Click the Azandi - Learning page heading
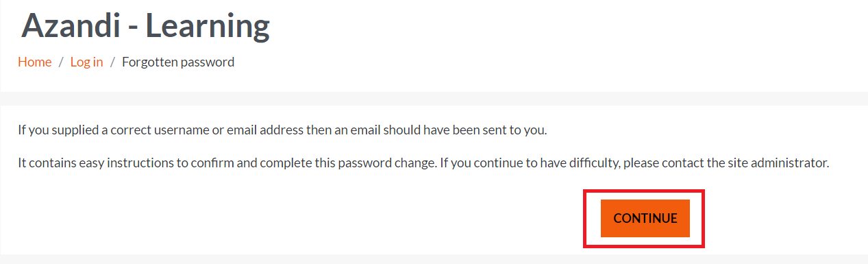 pos(146,26)
